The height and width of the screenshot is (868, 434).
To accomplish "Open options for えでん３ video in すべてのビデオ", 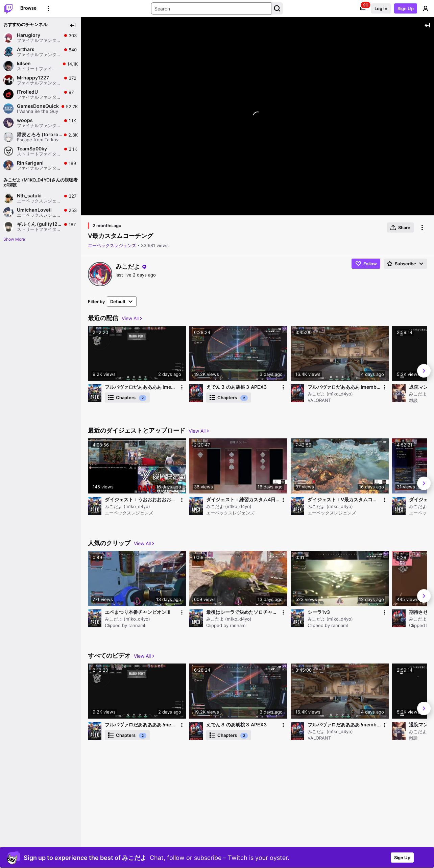I will [283, 725].
